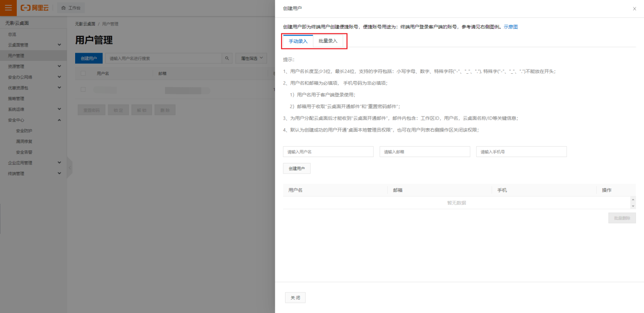Viewport: 644px width, 313px height.
Task: Switch to the 手动录入 tab
Action: click(298, 41)
